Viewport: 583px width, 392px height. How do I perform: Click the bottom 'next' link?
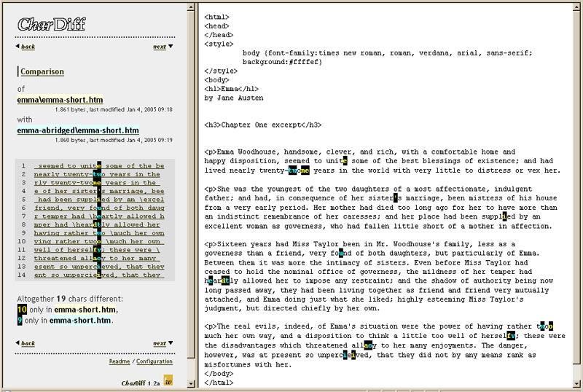[x=160, y=343]
